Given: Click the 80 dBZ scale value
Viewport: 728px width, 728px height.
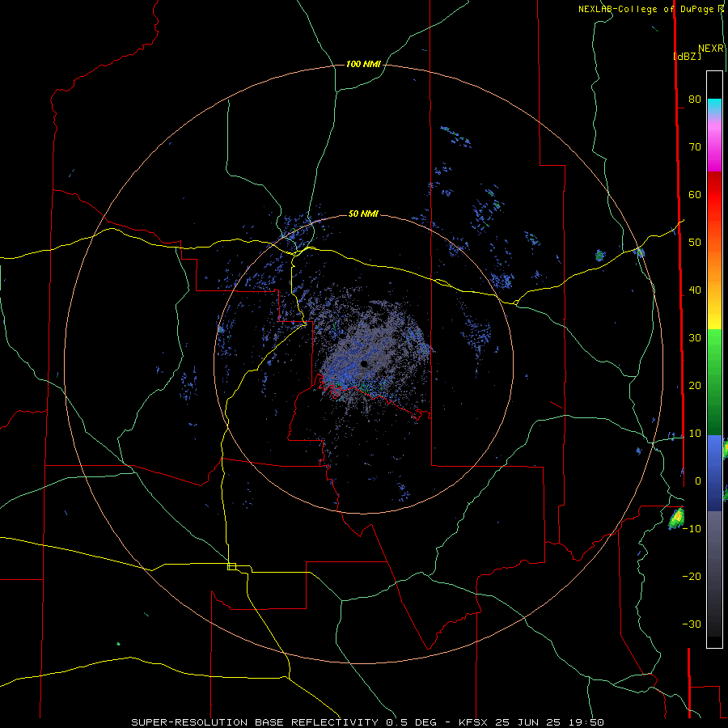Looking at the screenshot, I should click(695, 99).
